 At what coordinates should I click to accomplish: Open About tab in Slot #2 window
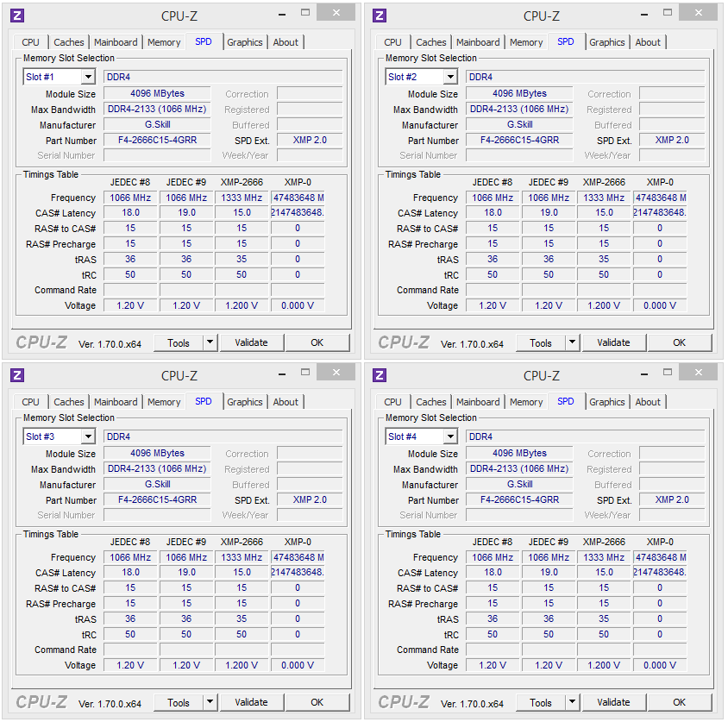[x=648, y=42]
